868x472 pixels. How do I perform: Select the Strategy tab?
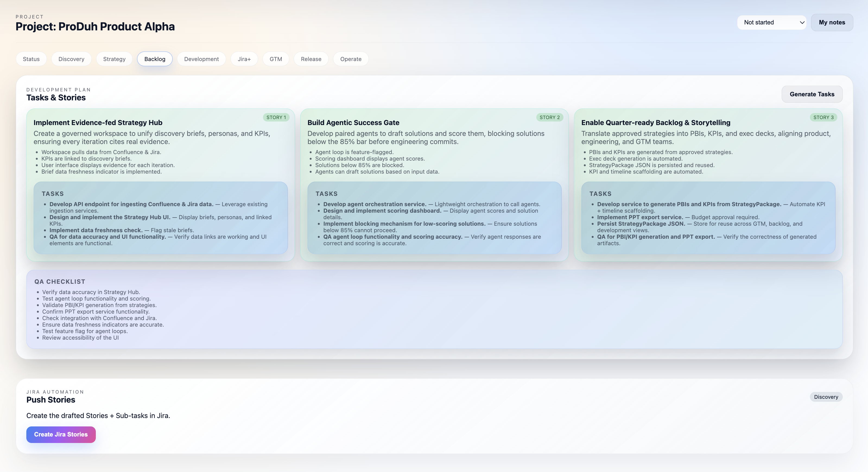(x=114, y=59)
